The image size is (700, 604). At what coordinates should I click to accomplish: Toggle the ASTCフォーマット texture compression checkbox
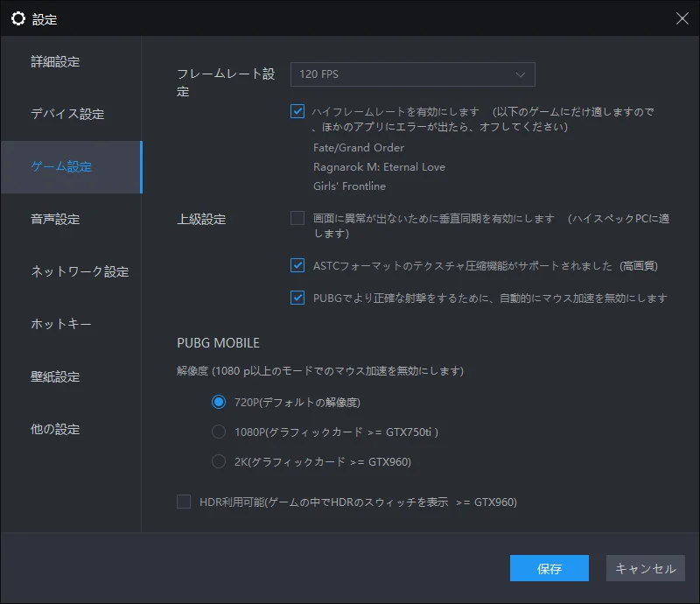pyautogui.click(x=297, y=265)
